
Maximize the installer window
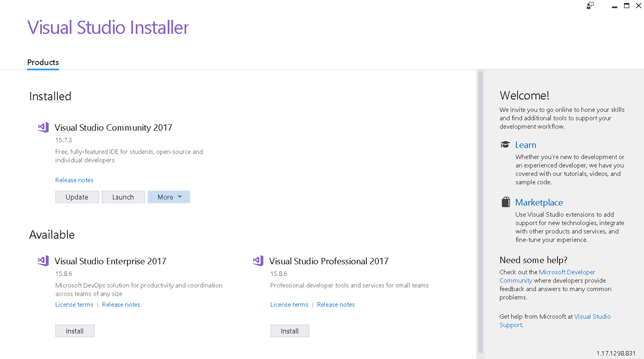[x=626, y=6]
